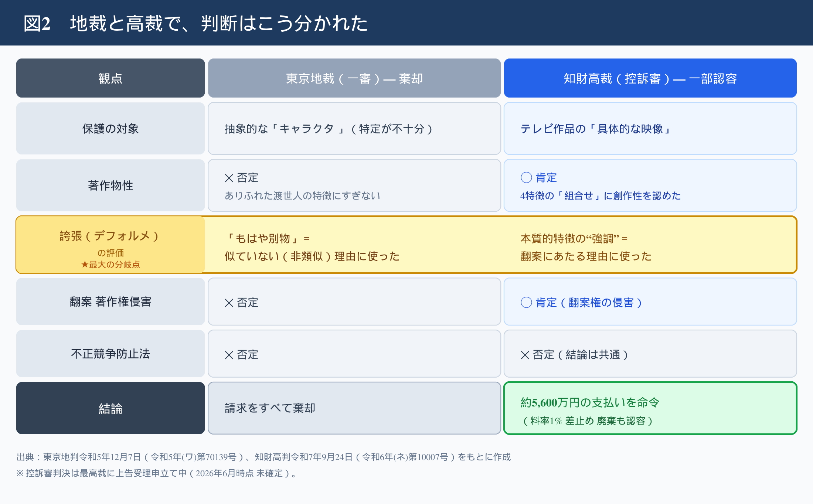Screen dimensions: 813x504
Task: Select the '不正競争防止法' row label
Action: [110, 354]
